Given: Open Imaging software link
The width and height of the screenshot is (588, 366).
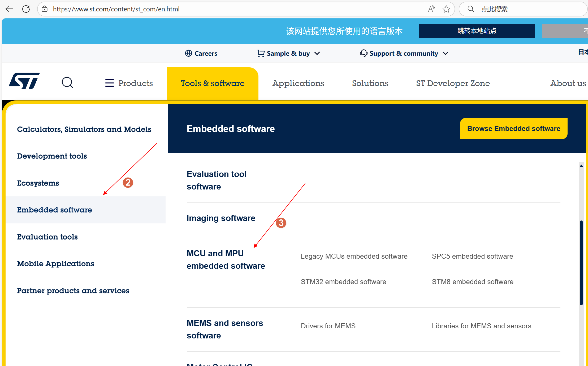Looking at the screenshot, I should (x=221, y=218).
